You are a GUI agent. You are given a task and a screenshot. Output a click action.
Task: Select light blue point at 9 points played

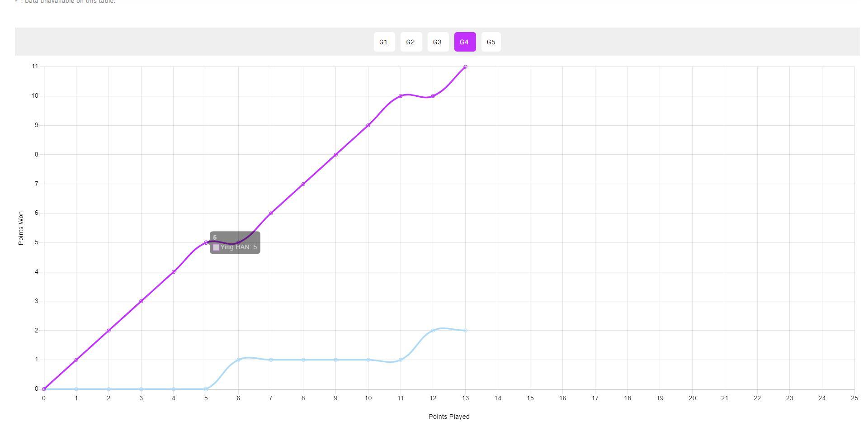[335, 360]
